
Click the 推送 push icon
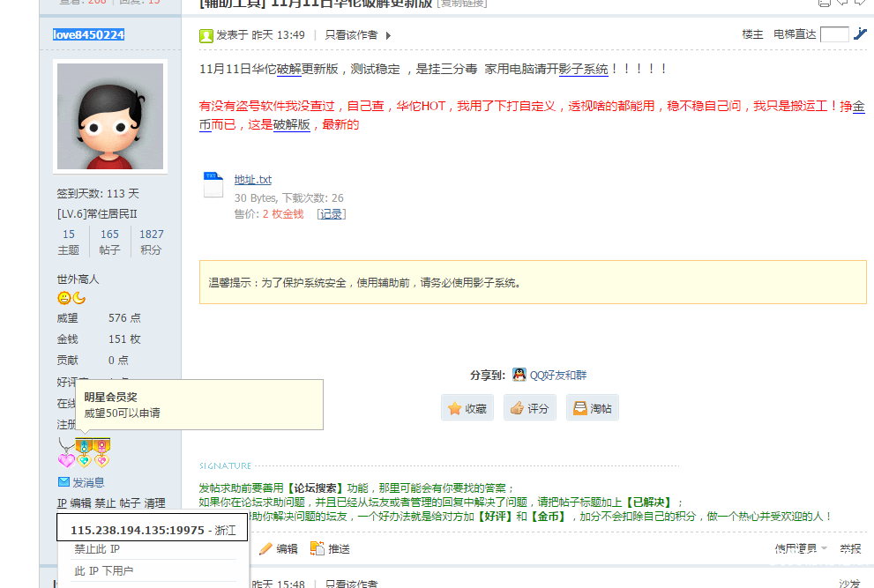(317, 548)
